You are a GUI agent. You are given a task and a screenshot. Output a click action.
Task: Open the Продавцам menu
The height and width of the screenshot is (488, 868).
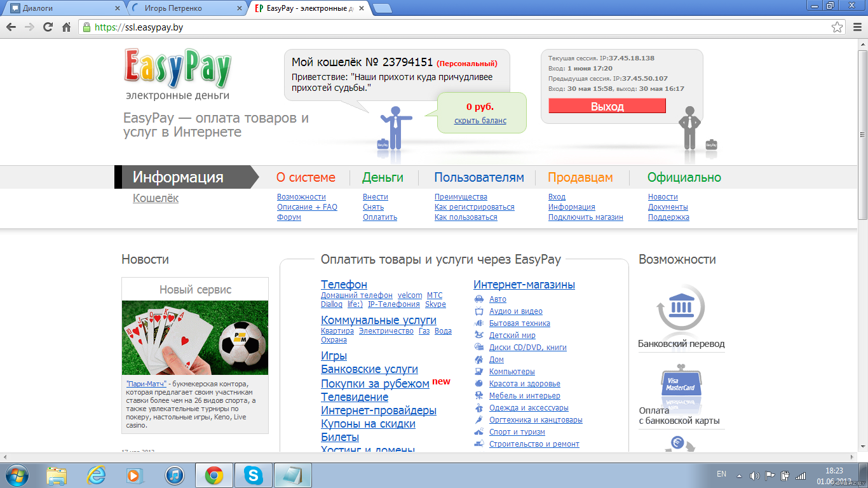580,177
